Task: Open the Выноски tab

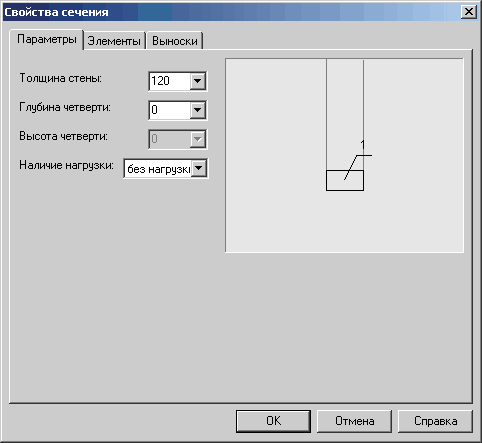Action: pos(175,41)
